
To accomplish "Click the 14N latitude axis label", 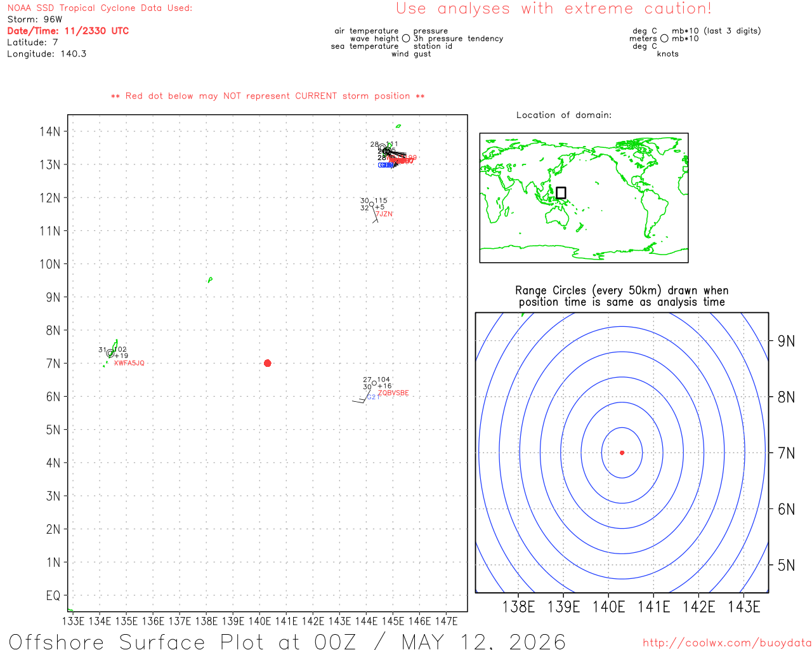I will point(50,131).
